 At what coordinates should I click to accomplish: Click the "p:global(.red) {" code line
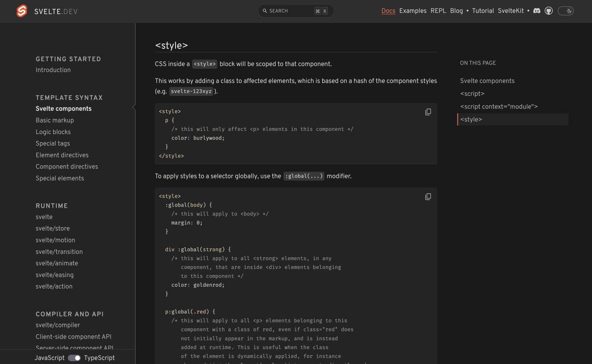coord(190,312)
